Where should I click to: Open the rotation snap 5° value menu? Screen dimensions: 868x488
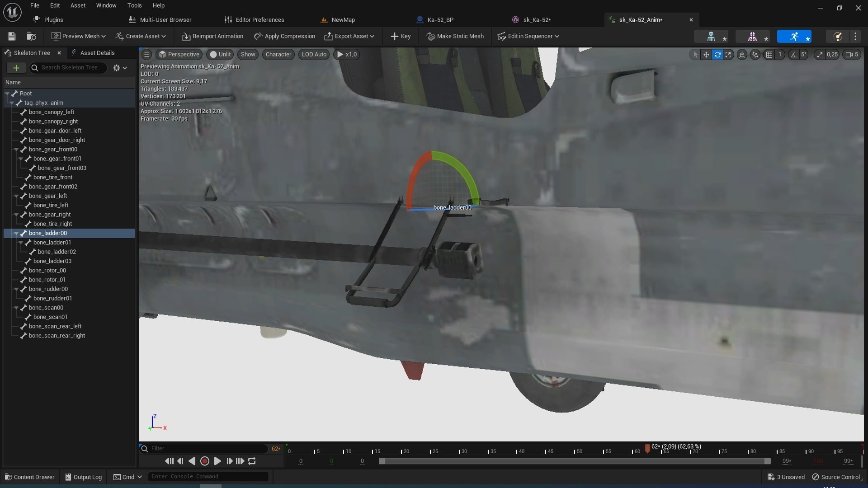[x=803, y=54]
